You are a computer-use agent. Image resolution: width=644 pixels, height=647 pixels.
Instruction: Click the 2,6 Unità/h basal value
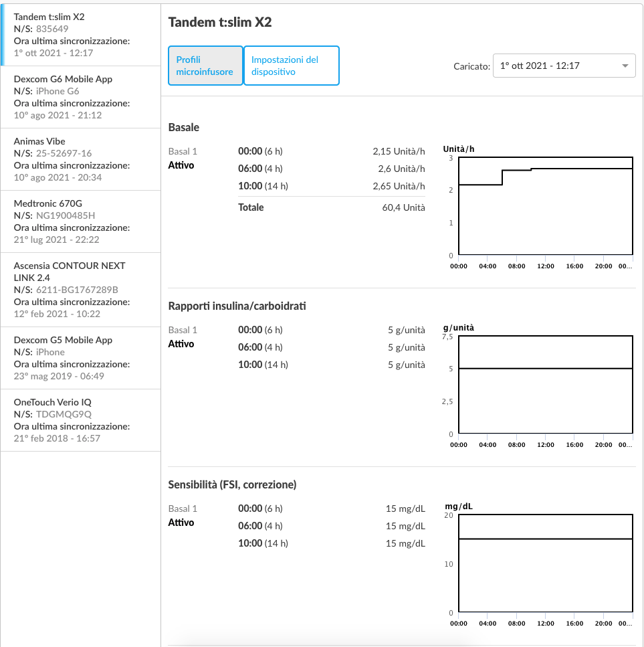coord(401,169)
